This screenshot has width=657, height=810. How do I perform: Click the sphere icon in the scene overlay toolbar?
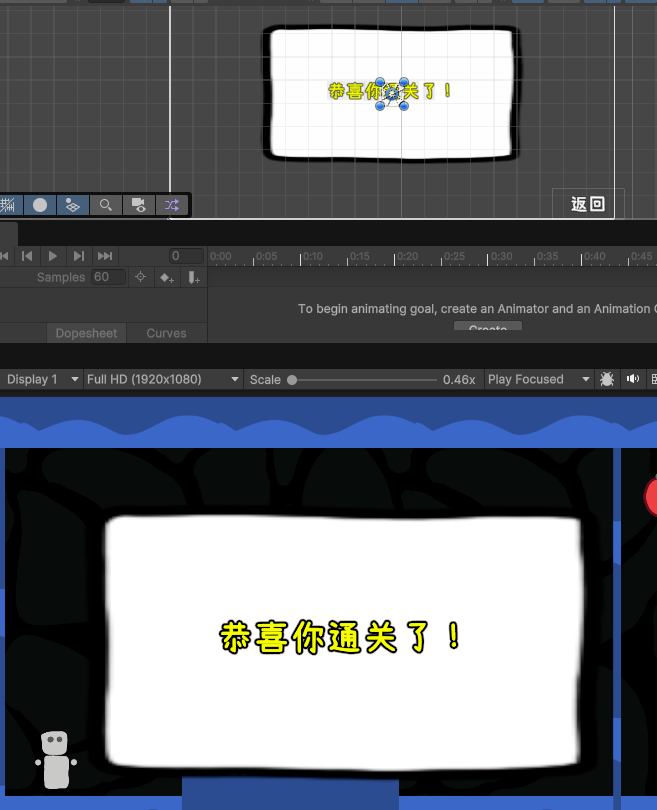pos(40,205)
